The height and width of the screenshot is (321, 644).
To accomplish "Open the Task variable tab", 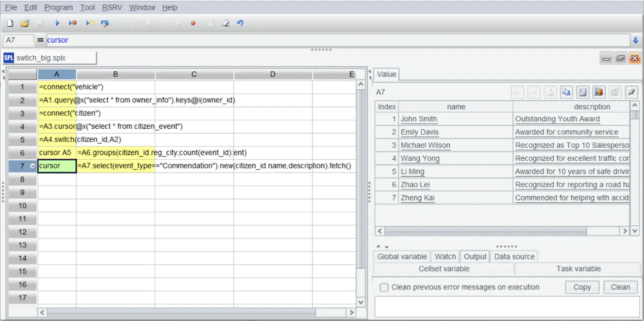I will 578,269.
